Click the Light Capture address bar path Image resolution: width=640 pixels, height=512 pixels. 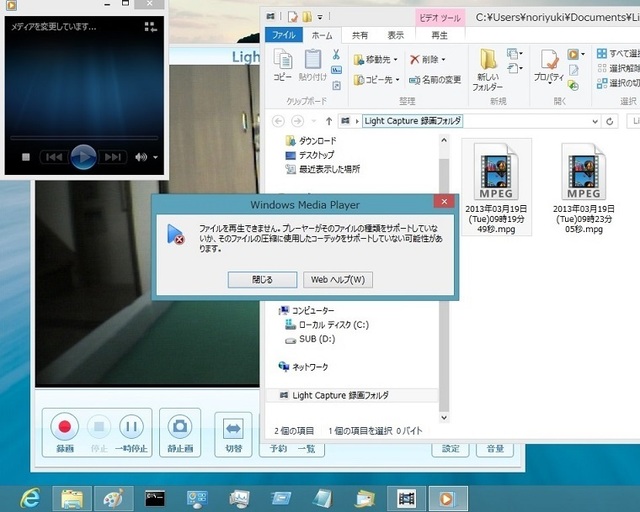coord(413,121)
